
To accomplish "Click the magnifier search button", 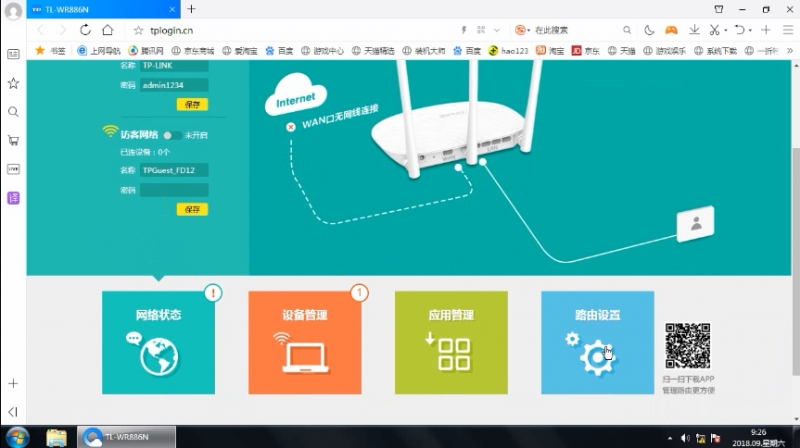I will [627, 30].
